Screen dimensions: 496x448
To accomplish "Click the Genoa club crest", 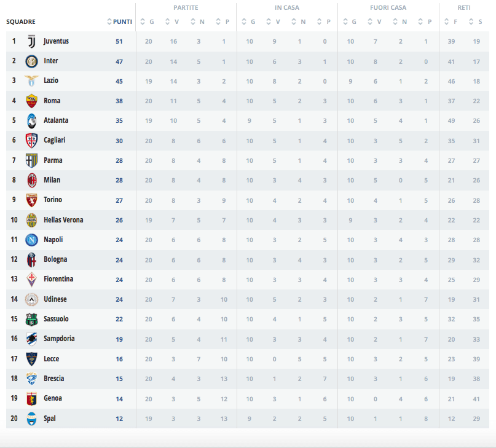I will click(x=31, y=398).
